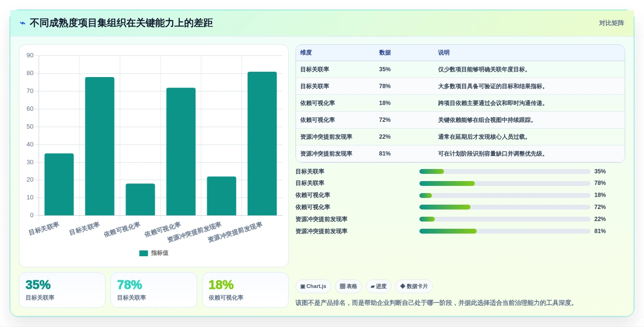Click the 进度 tag chip
Screen dimensions: 644x327
pyautogui.click(x=378, y=286)
